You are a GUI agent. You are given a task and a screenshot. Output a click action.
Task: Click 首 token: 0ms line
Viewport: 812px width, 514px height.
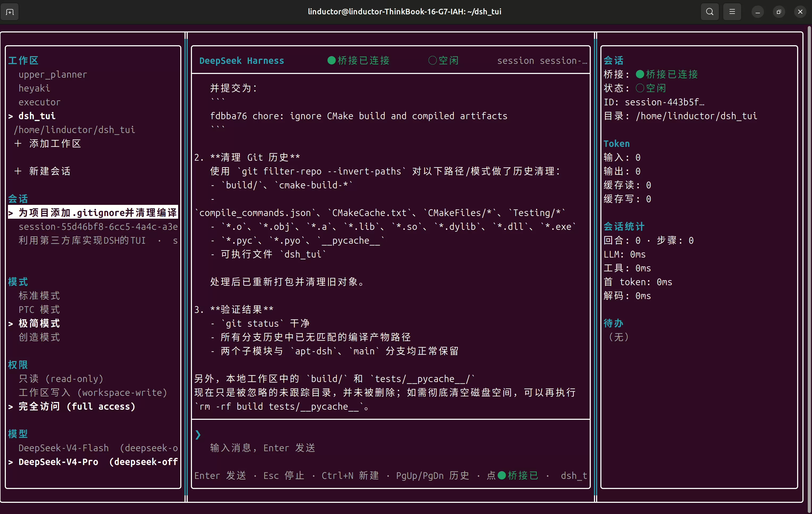point(638,282)
